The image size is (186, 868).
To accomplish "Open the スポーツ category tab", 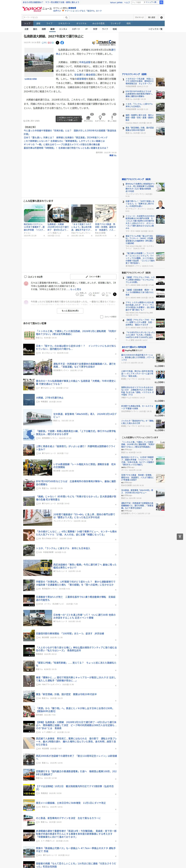I will coord(76,29).
